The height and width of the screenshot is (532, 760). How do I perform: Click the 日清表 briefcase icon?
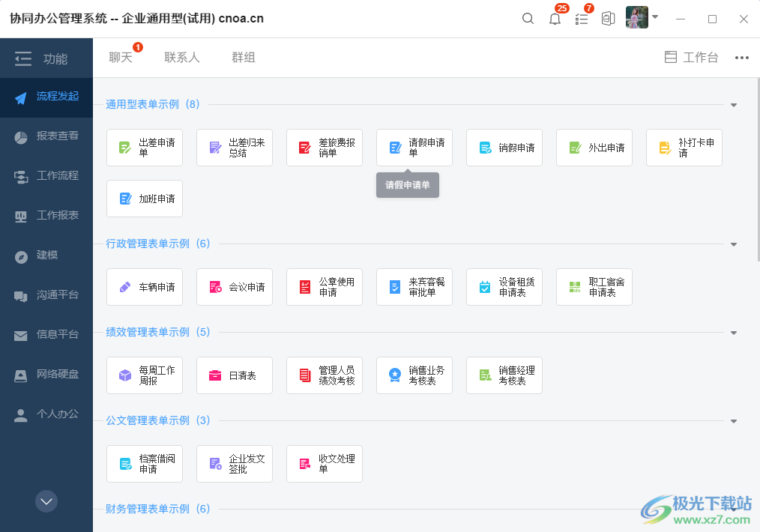215,375
